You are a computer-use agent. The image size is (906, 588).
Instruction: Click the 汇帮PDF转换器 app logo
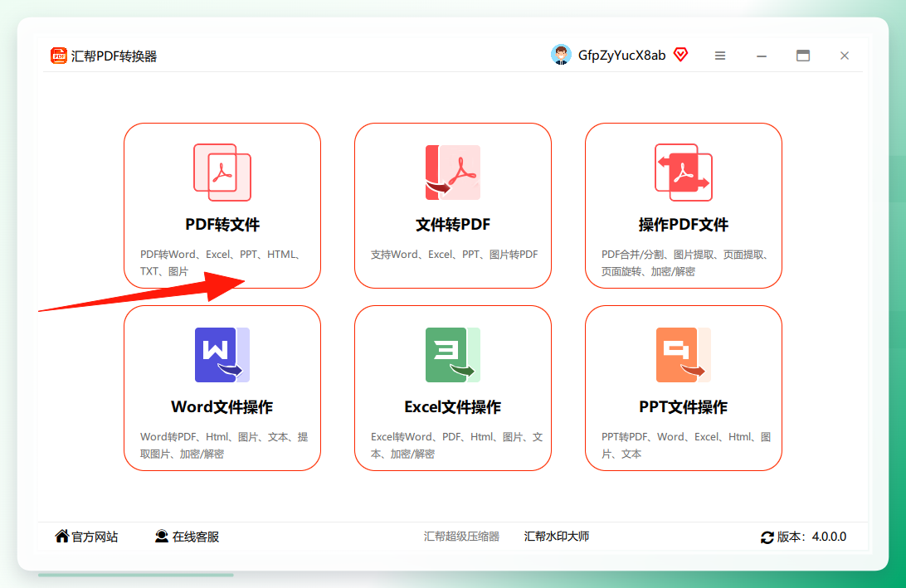click(59, 56)
